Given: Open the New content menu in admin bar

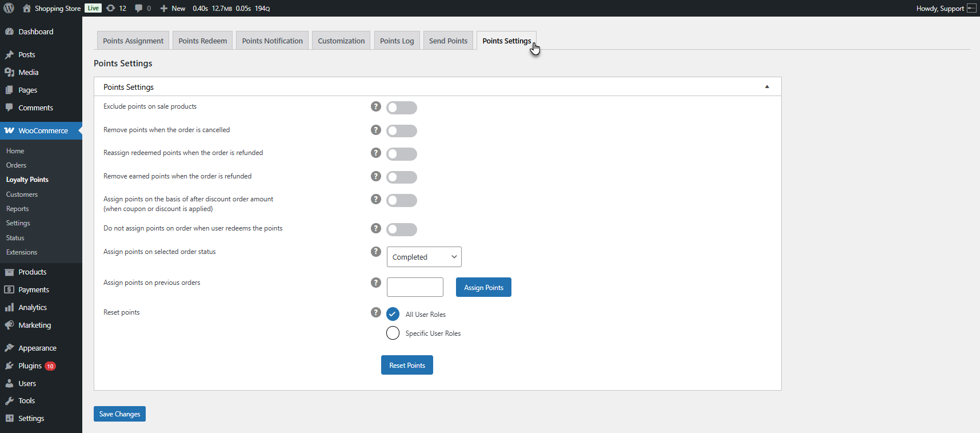Looking at the screenshot, I should (x=173, y=8).
